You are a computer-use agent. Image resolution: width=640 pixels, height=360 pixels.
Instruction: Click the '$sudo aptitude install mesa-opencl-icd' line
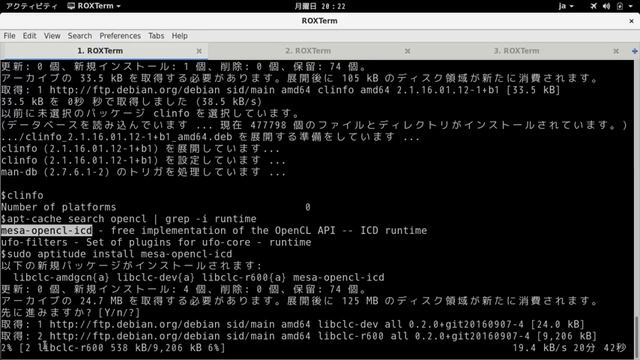click(116, 254)
